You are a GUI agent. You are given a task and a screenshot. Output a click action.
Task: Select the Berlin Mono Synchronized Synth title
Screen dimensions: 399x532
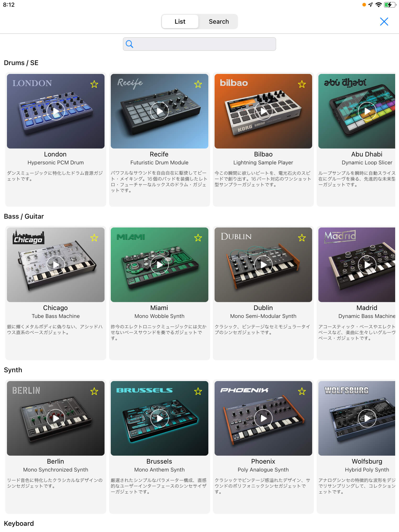[x=55, y=461]
